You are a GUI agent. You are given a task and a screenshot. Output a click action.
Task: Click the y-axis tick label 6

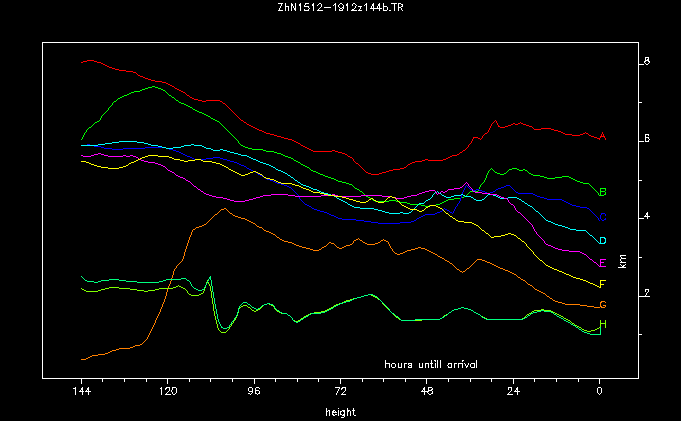point(647,139)
